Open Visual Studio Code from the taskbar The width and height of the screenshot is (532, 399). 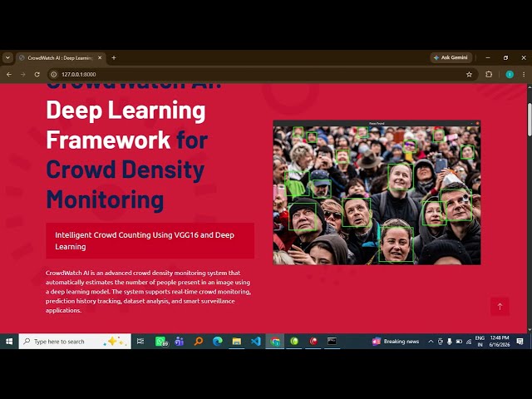click(255, 342)
